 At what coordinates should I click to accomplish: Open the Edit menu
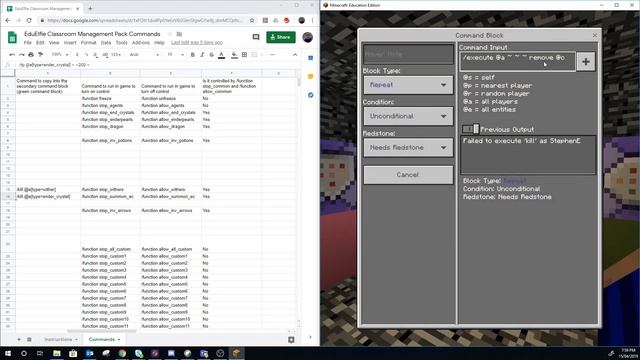pyautogui.click(x=40, y=42)
